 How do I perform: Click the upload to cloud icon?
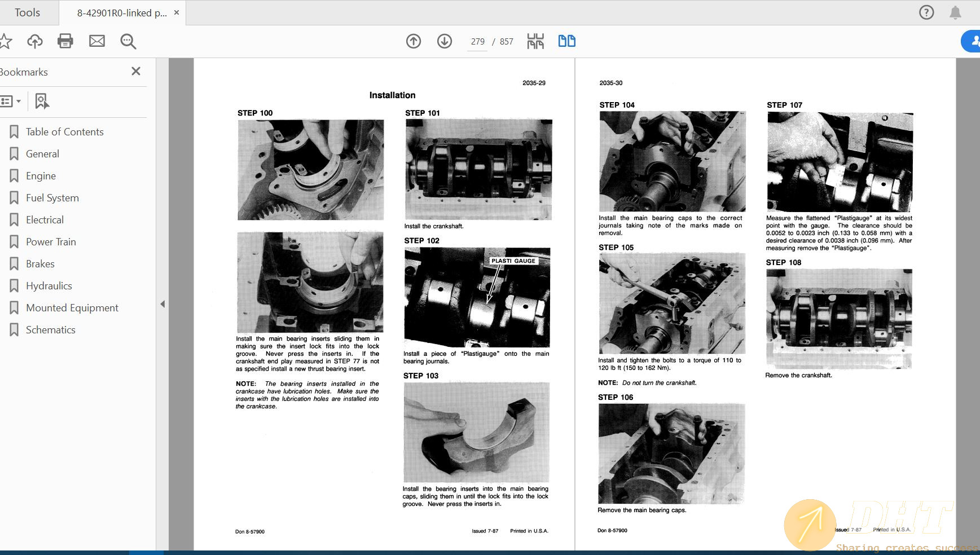pos(35,41)
